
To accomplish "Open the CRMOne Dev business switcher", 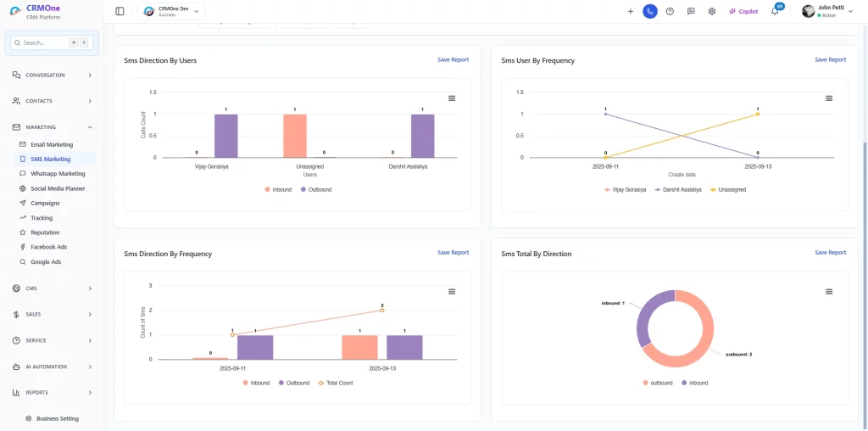I will click(x=171, y=11).
